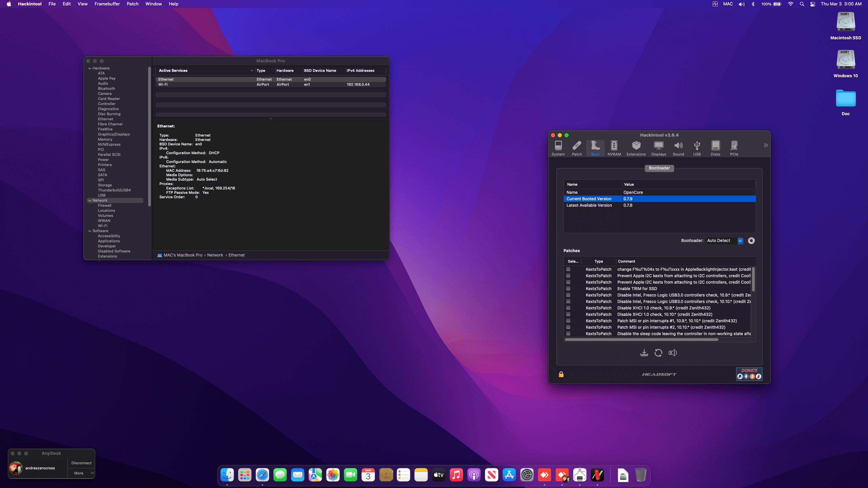This screenshot has height=488, width=868.
Task: Check Disable XHCI 1.0 check 10.10 patch
Action: pyautogui.click(x=568, y=314)
